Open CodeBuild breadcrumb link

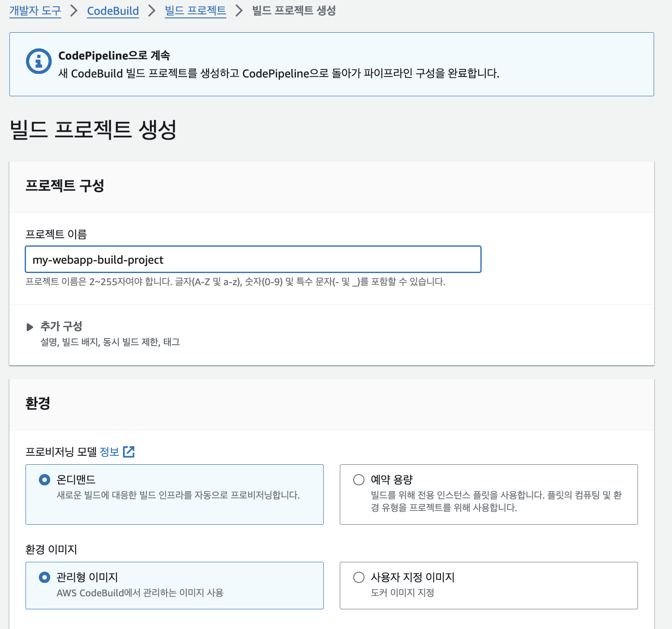pos(113,11)
